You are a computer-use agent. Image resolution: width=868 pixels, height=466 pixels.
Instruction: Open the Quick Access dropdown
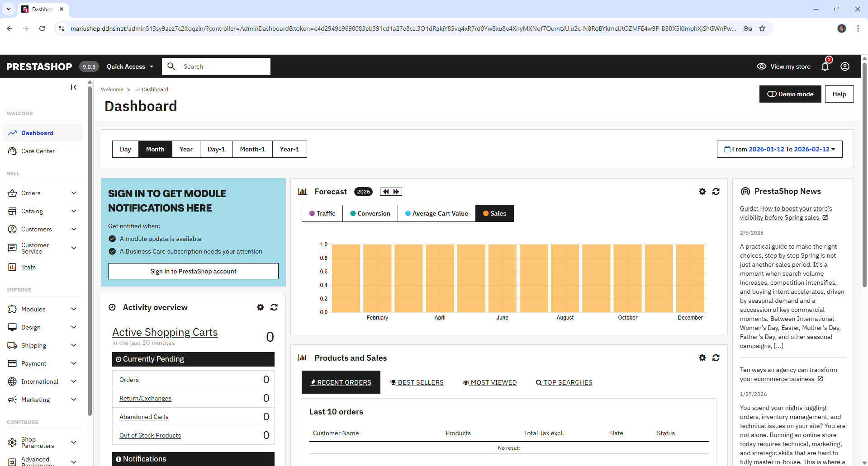coord(130,66)
